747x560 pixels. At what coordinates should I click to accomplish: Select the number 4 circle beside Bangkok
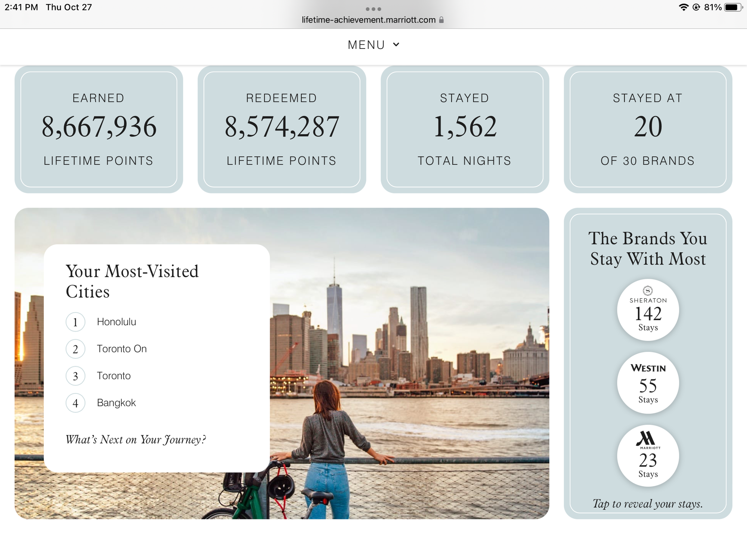pyautogui.click(x=75, y=403)
